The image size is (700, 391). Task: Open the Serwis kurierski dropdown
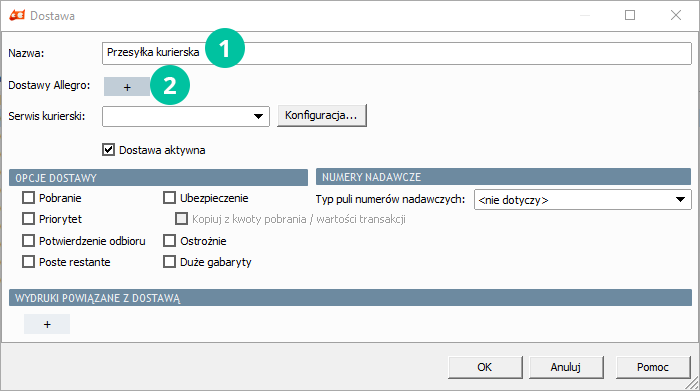pyautogui.click(x=186, y=116)
